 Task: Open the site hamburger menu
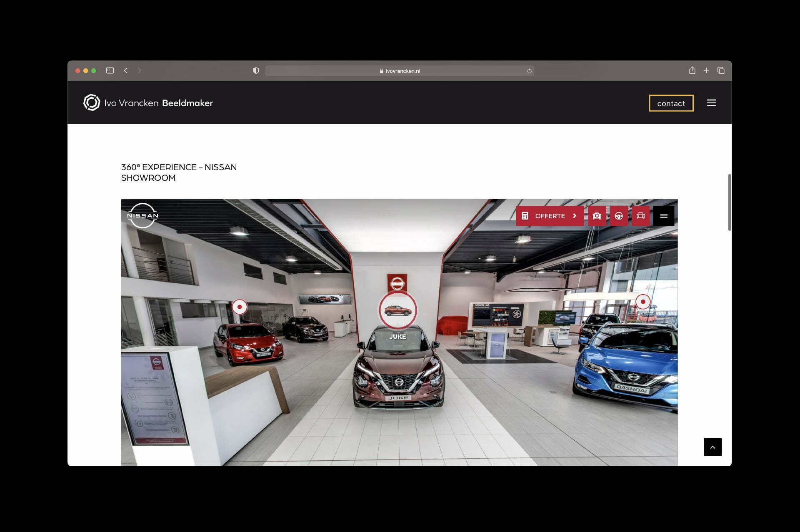coord(711,103)
